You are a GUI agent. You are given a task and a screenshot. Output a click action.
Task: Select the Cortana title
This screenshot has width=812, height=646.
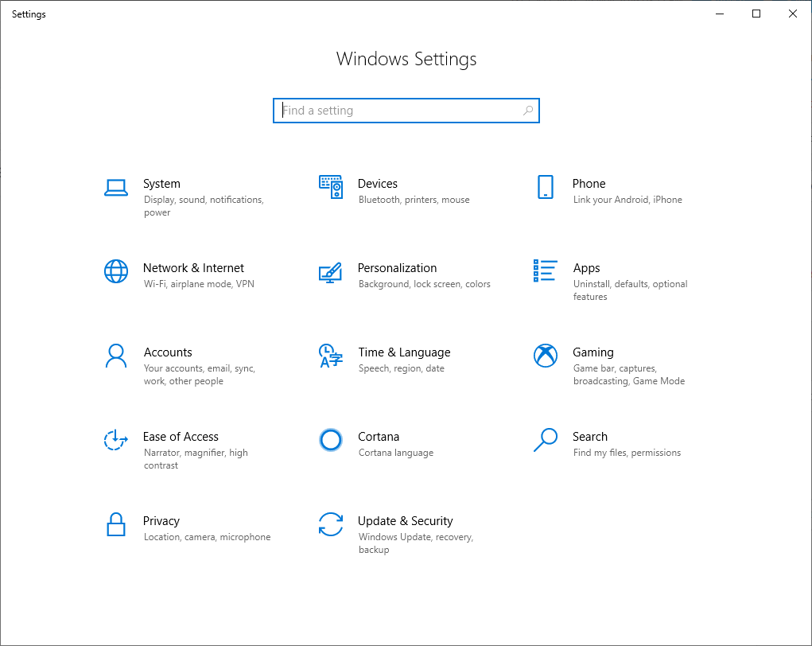pos(379,437)
